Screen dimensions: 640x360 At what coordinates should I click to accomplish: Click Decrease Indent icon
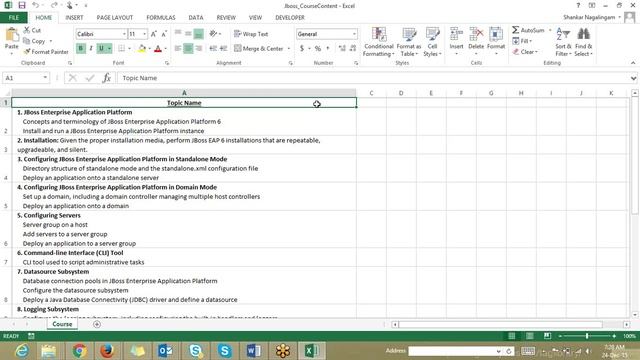pos(213,49)
